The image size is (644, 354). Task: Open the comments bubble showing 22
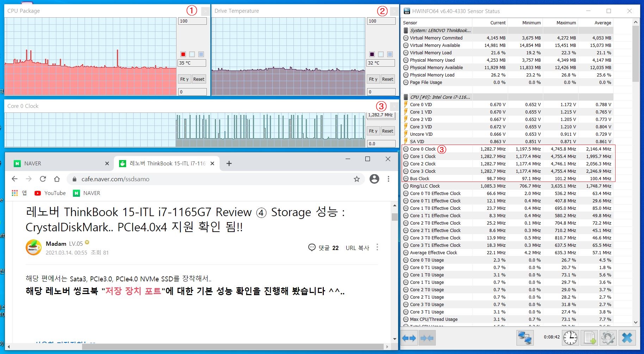[323, 248]
